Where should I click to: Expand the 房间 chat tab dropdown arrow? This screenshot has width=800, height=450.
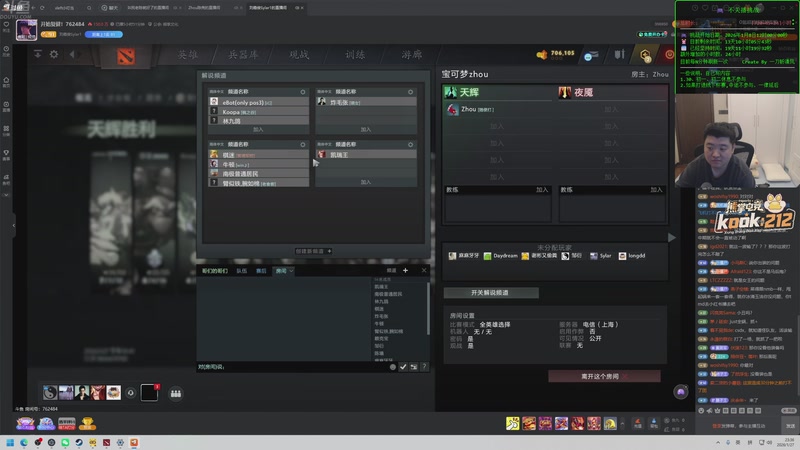[x=291, y=271]
